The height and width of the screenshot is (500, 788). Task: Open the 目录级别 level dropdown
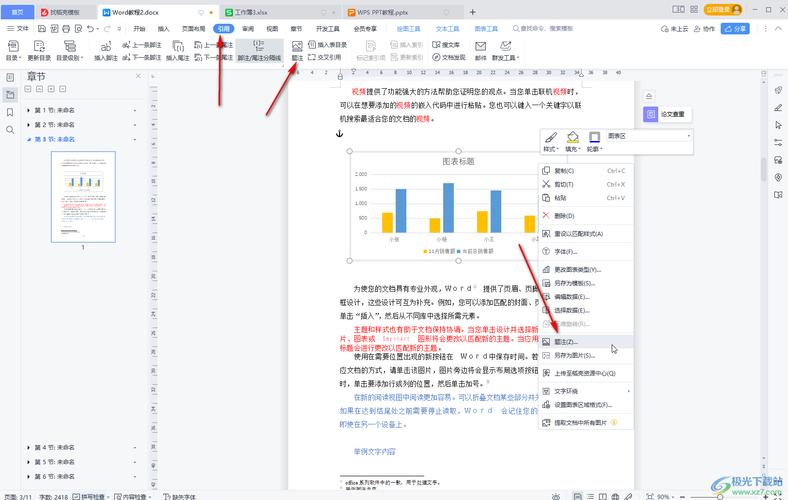[x=70, y=50]
